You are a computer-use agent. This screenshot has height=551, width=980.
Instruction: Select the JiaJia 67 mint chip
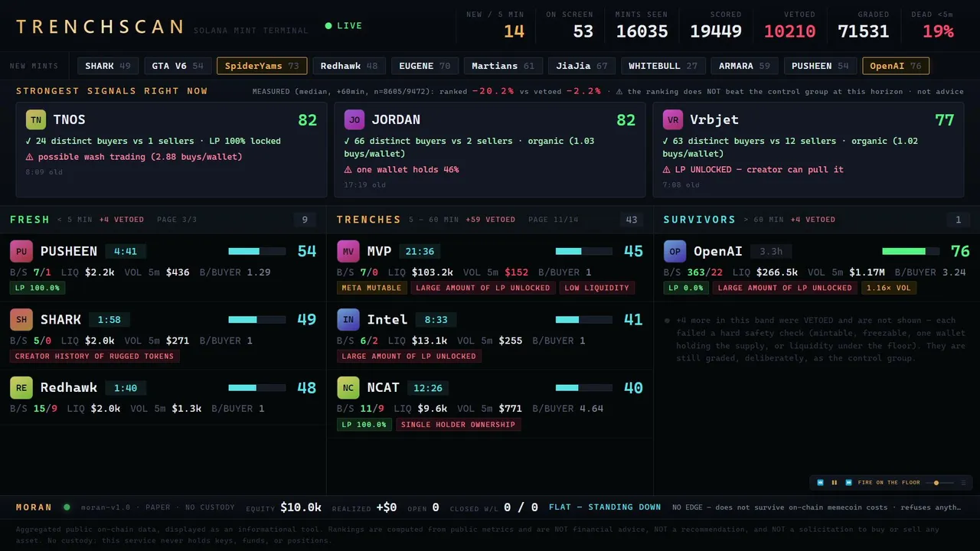pos(582,67)
